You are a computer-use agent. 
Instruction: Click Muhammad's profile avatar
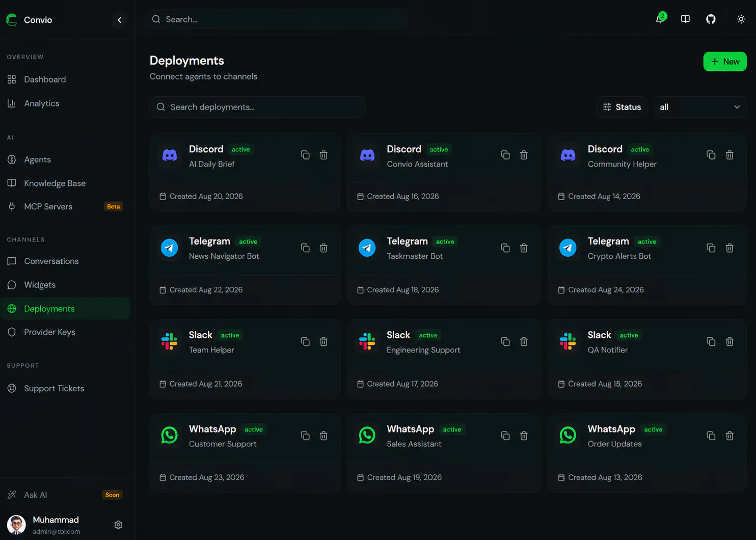[16, 525]
